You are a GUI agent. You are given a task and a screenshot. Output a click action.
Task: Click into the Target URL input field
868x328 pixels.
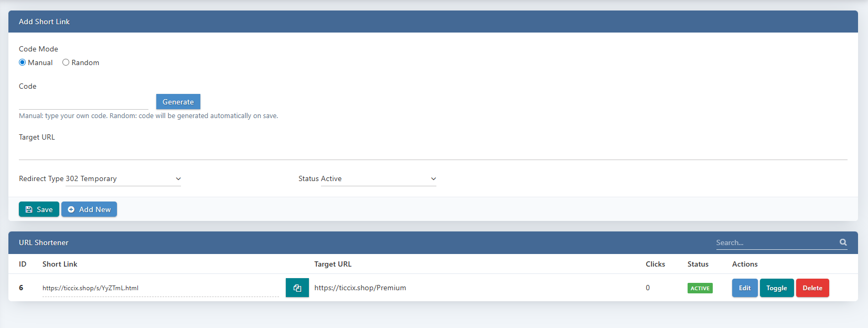coord(433,152)
